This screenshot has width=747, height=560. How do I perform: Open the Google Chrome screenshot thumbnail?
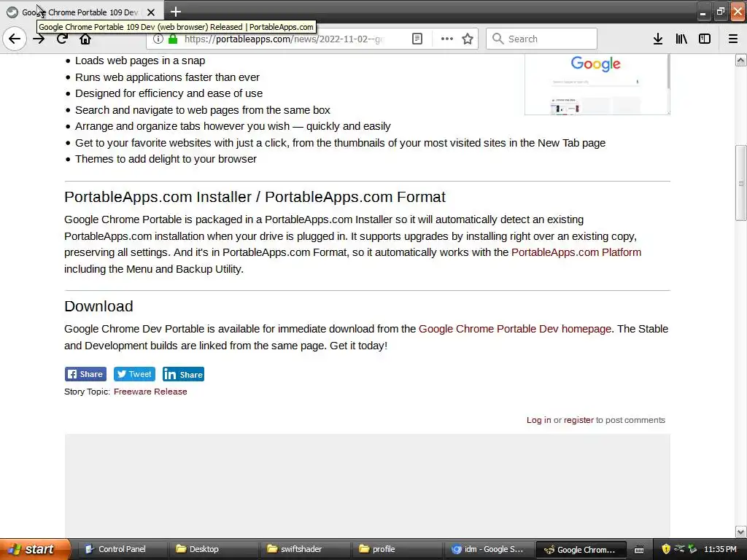point(597,84)
